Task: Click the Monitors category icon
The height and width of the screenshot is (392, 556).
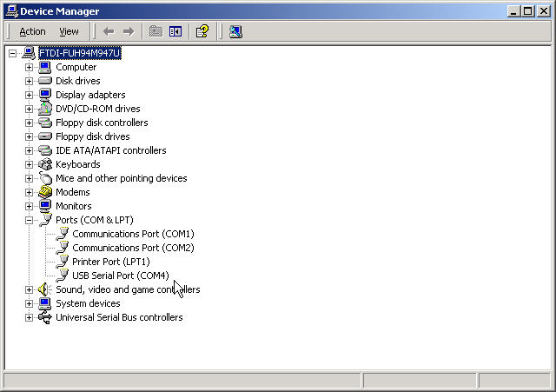Action: coord(44,206)
